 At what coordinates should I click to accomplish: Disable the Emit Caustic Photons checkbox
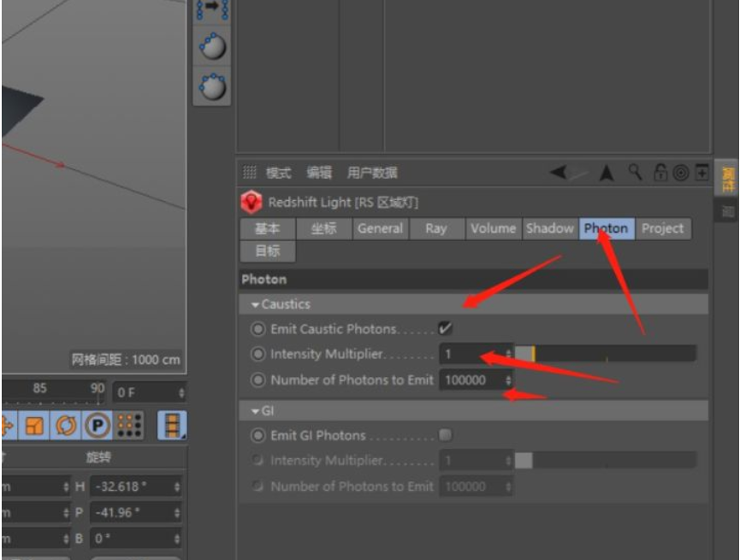[445, 328]
